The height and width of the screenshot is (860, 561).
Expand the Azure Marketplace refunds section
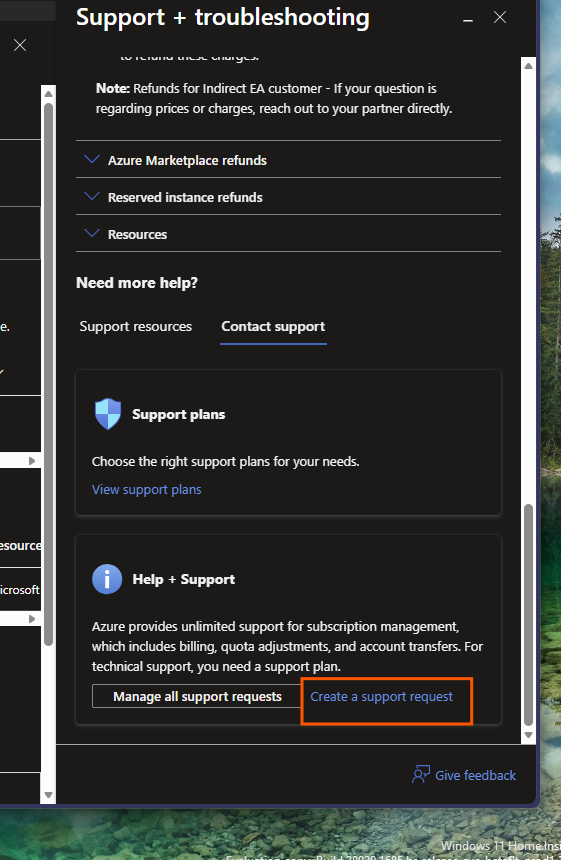point(288,160)
